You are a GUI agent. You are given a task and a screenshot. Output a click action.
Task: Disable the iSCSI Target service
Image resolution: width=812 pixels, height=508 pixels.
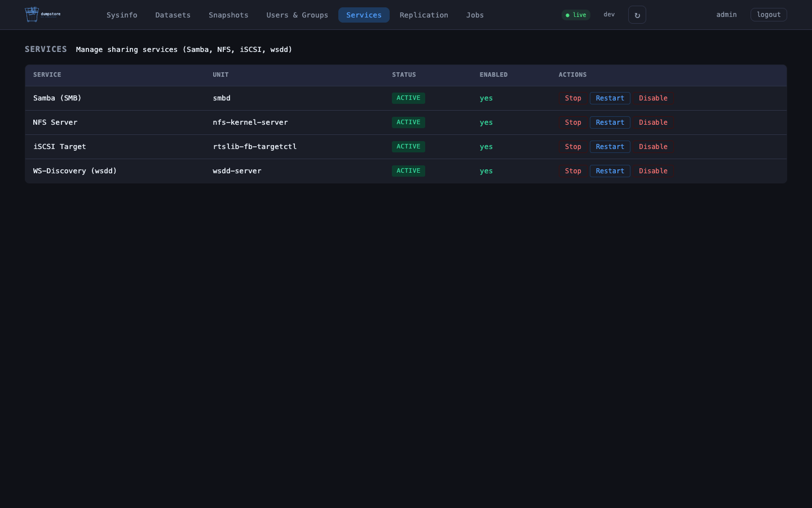(653, 147)
